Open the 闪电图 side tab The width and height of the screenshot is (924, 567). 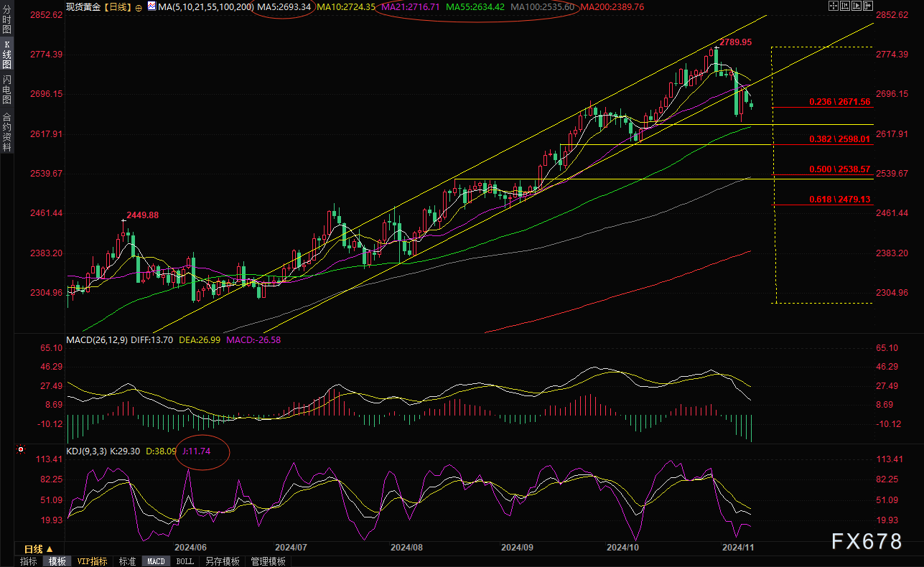click(6, 90)
